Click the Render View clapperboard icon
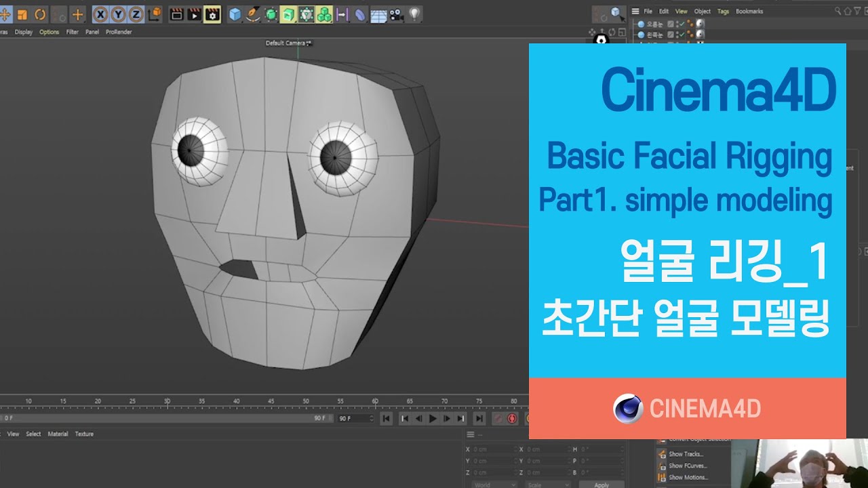Viewport: 868px width, 488px height. point(176,14)
